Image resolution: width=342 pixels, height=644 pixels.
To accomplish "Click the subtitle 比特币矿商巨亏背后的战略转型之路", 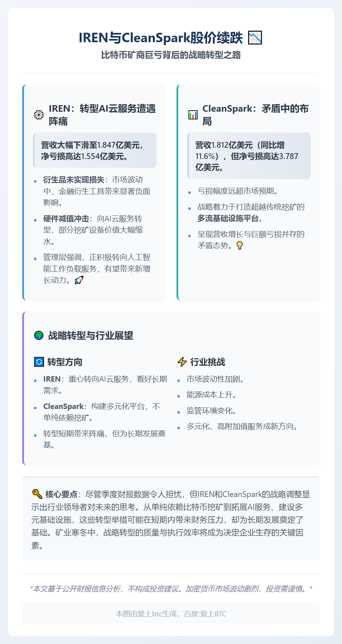I will pos(171,55).
